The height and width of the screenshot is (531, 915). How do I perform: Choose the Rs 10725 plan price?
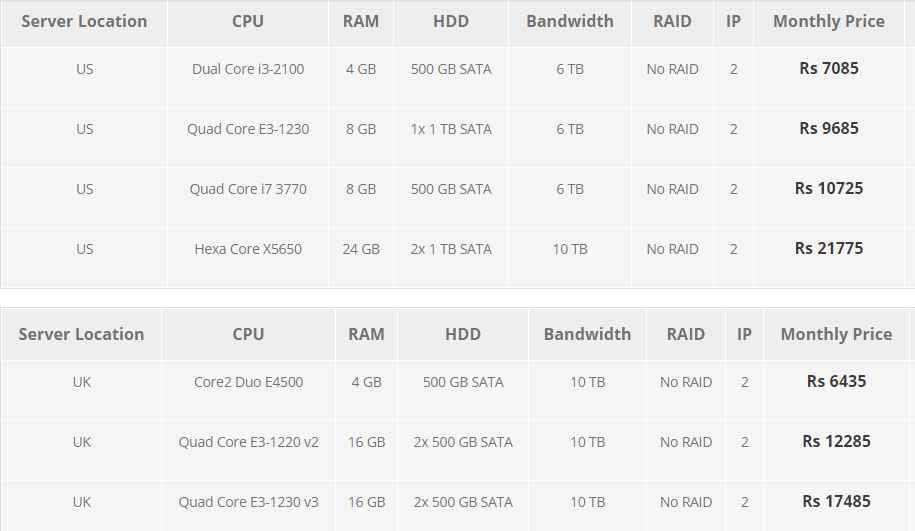coord(829,188)
